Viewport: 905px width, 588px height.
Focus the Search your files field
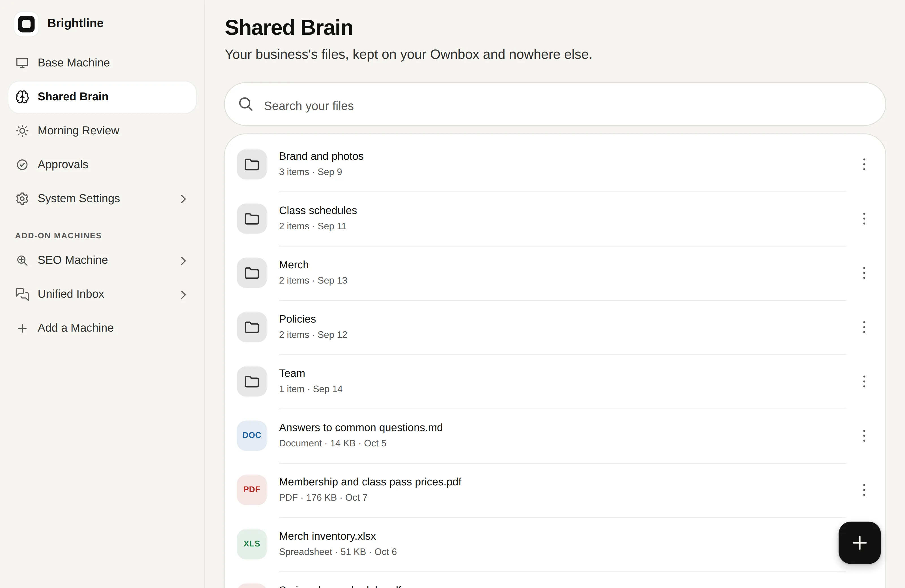555,104
